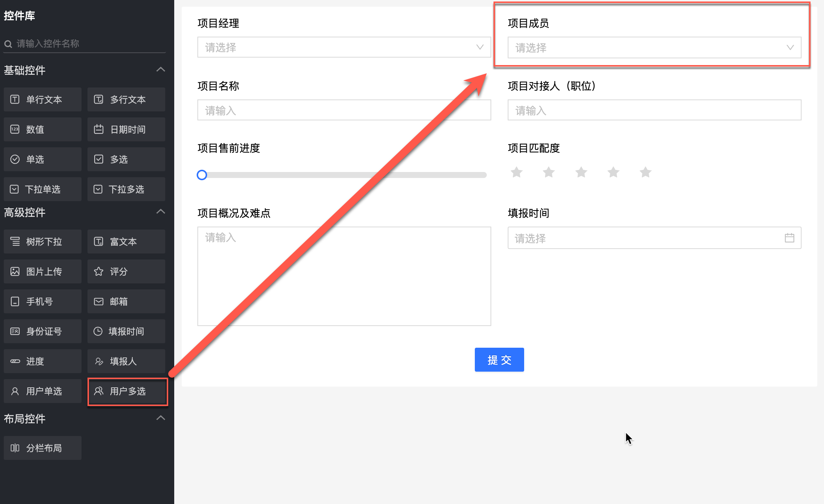The height and width of the screenshot is (504, 824).
Task: Open the 项目经理 dropdown
Action: tap(344, 47)
